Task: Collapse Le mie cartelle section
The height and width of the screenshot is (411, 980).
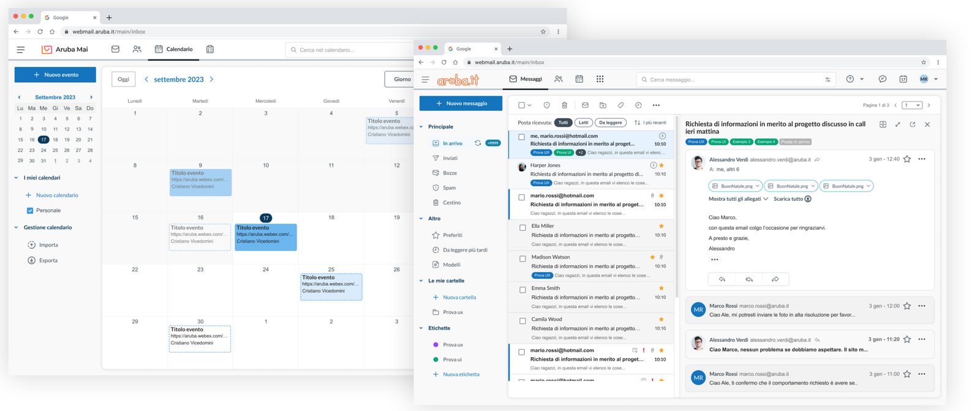Action: [421, 281]
